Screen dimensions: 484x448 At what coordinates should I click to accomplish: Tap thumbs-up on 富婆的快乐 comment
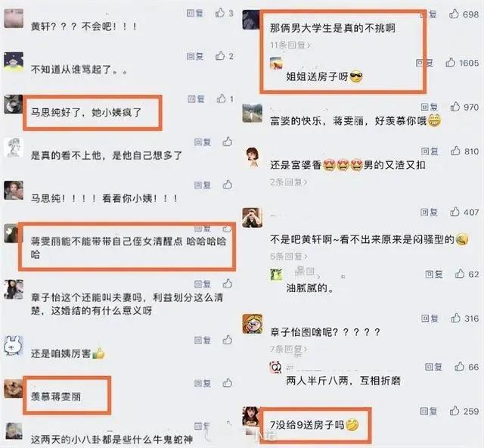click(455, 107)
